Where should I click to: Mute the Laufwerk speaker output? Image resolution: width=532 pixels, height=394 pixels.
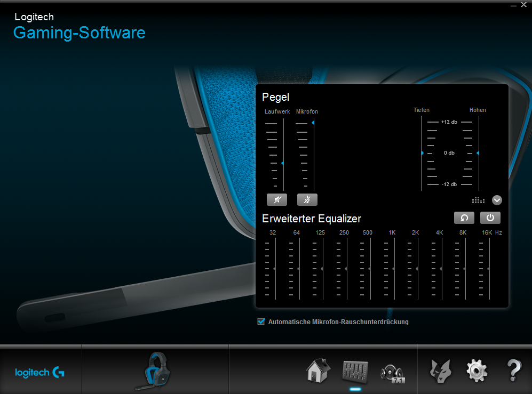click(x=277, y=200)
